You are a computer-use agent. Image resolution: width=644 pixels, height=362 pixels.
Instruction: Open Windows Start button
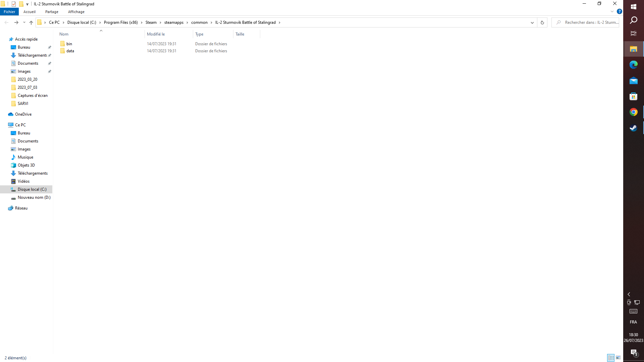tap(634, 7)
